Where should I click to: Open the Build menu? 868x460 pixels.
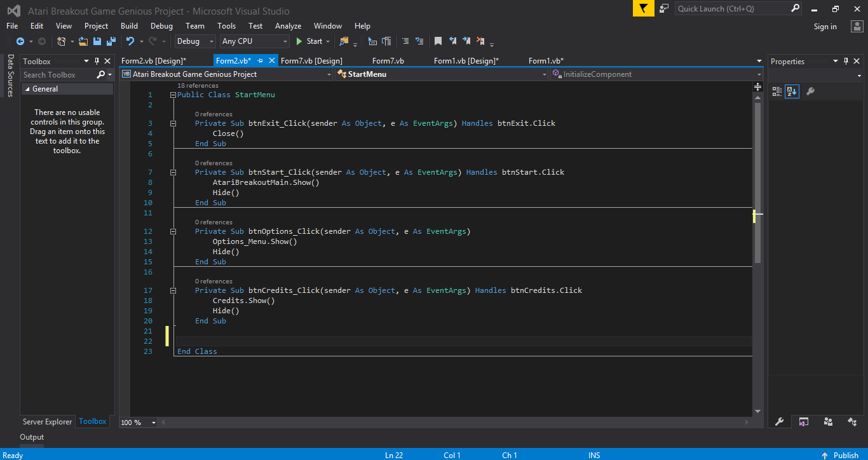pos(129,26)
